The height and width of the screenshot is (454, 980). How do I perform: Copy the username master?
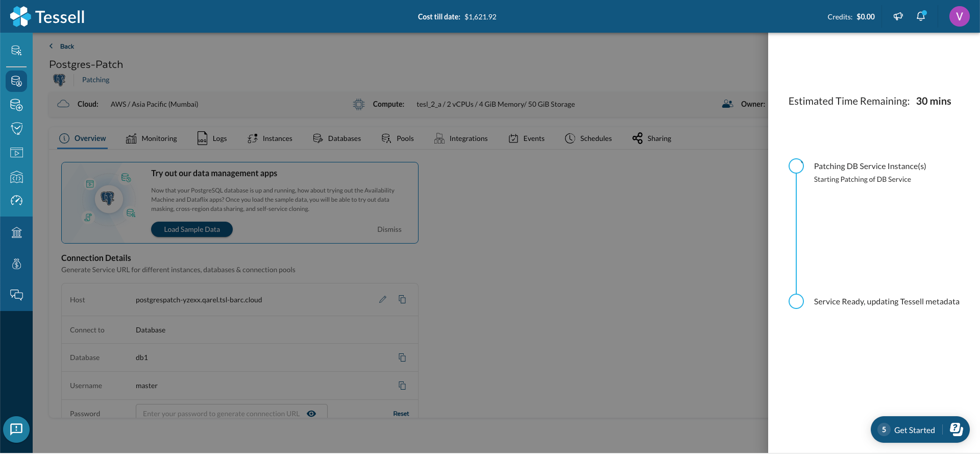(x=402, y=386)
